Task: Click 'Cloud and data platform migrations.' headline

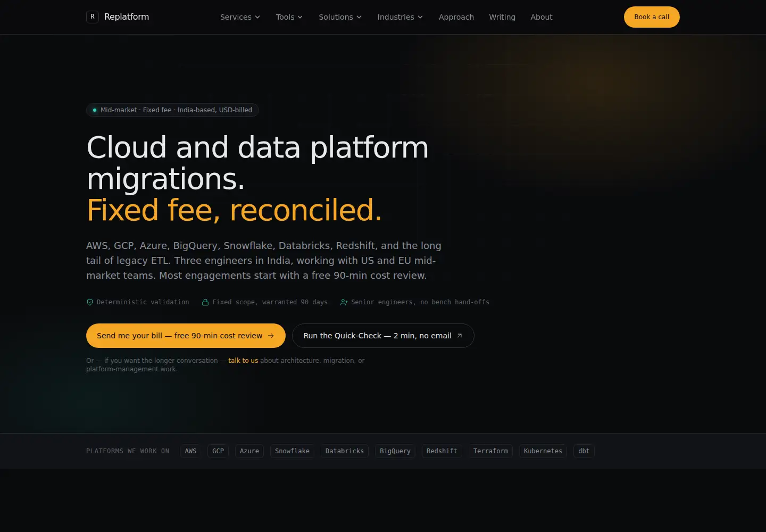Action: tap(257, 163)
